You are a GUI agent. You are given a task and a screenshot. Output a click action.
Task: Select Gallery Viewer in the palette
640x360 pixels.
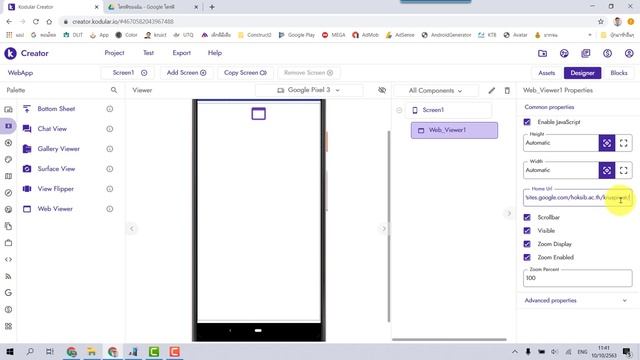tap(58, 149)
